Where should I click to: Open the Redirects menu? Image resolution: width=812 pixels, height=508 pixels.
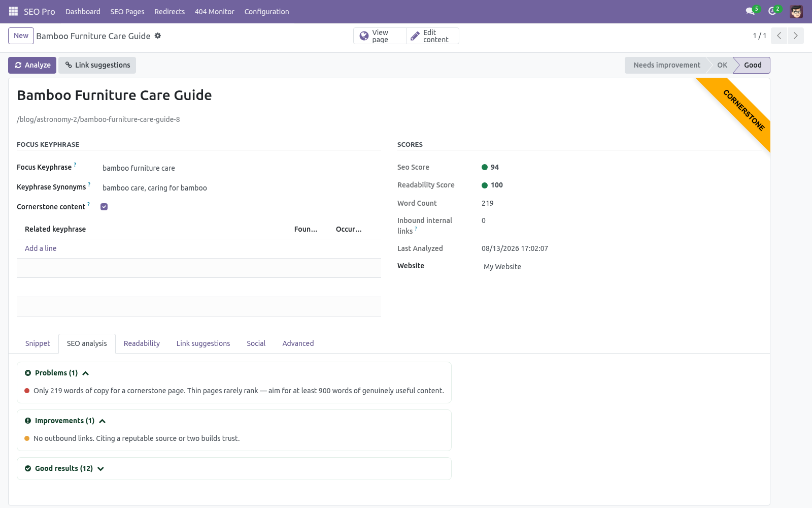pyautogui.click(x=170, y=12)
